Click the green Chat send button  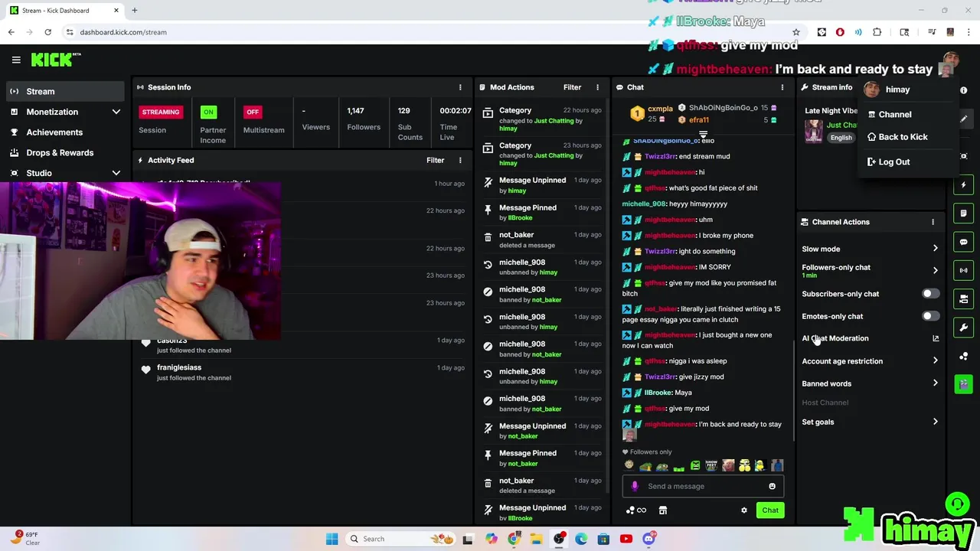(770, 510)
